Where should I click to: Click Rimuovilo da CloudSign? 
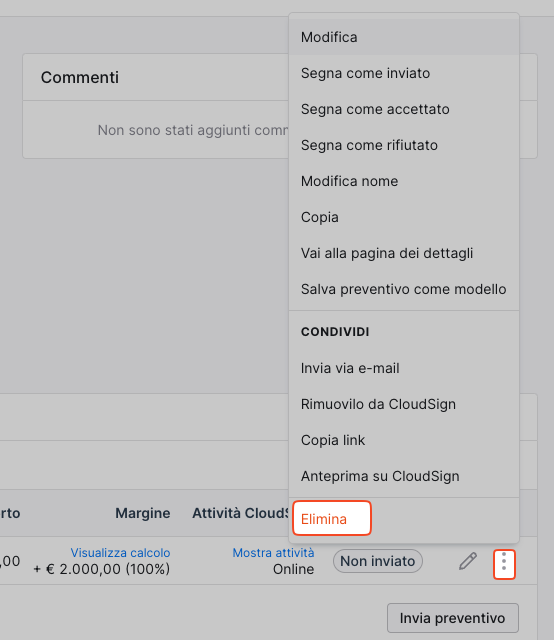(x=404, y=404)
